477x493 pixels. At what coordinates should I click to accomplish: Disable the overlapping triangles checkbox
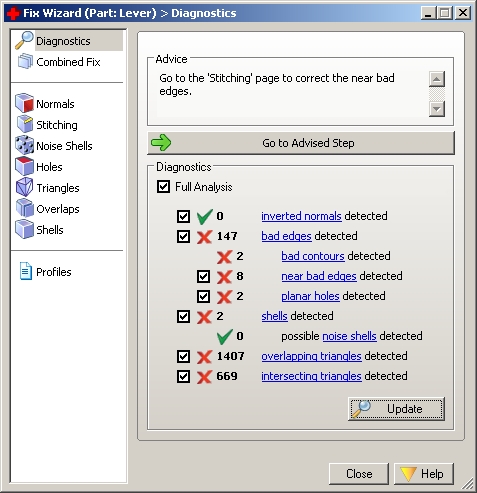pyautogui.click(x=183, y=356)
